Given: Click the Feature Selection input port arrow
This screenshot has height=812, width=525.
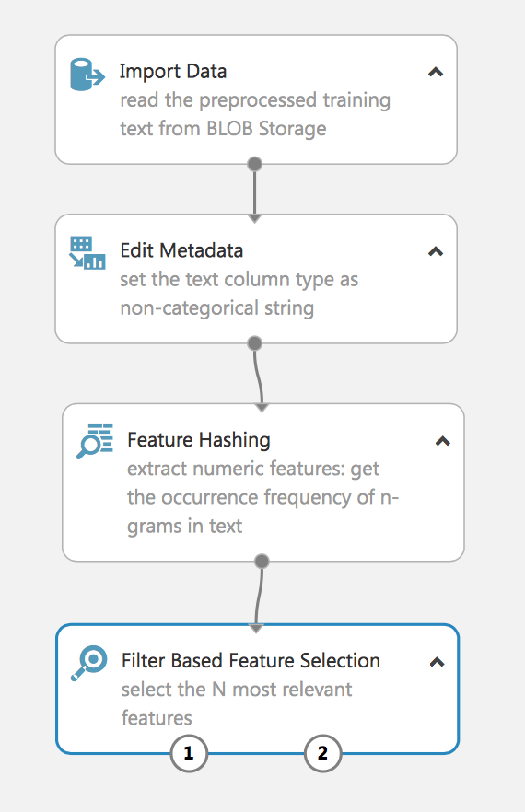Looking at the screenshot, I should pyautogui.click(x=256, y=629).
